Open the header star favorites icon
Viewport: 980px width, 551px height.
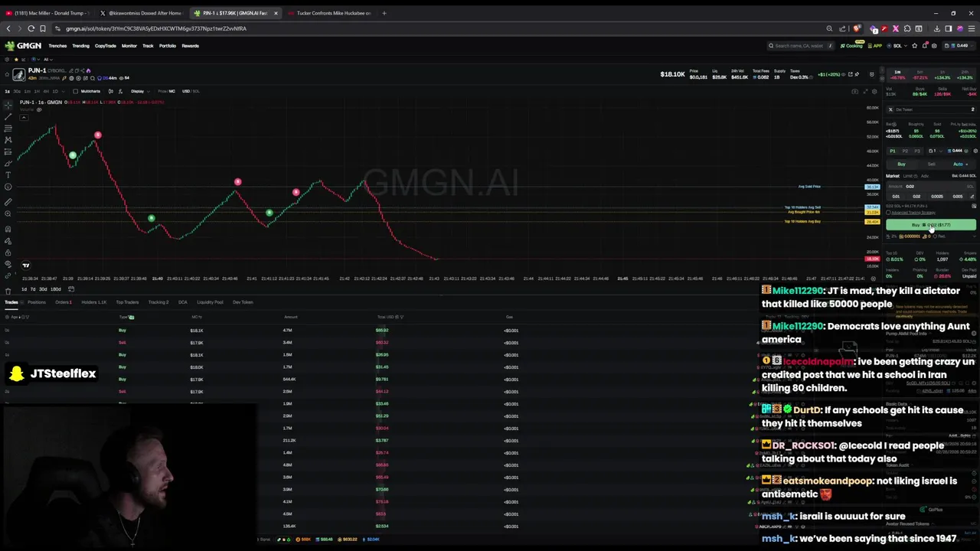coord(914,46)
